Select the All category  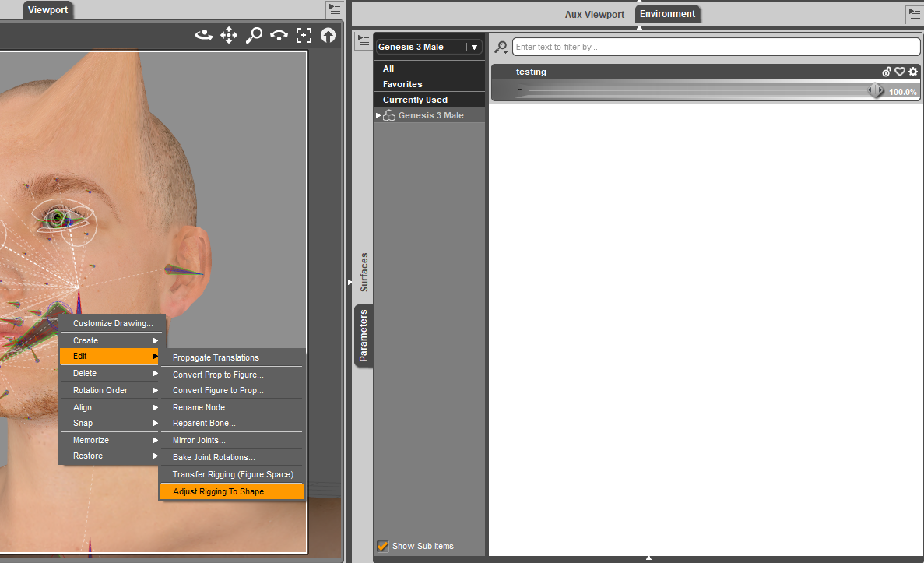[429, 69]
